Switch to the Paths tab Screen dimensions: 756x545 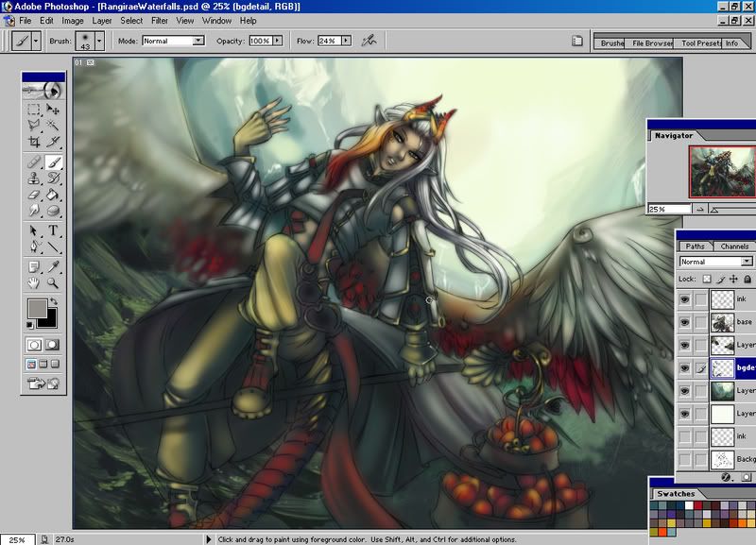click(x=695, y=247)
